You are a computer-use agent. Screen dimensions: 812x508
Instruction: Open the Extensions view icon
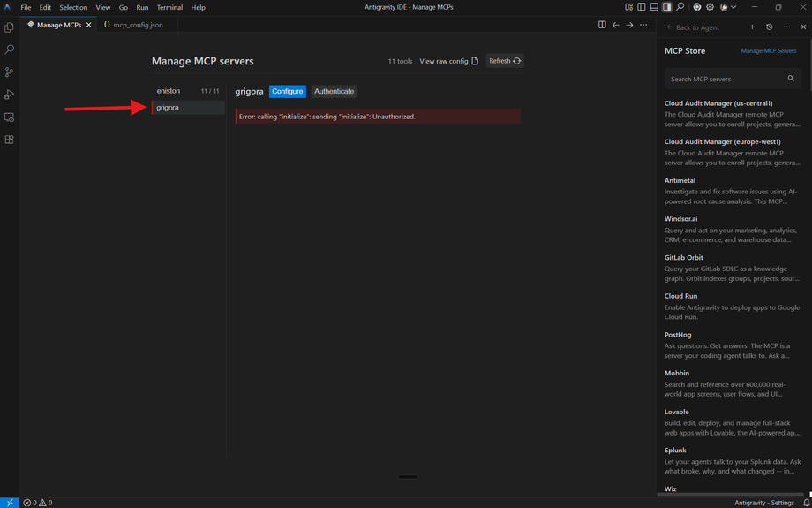[x=9, y=140]
